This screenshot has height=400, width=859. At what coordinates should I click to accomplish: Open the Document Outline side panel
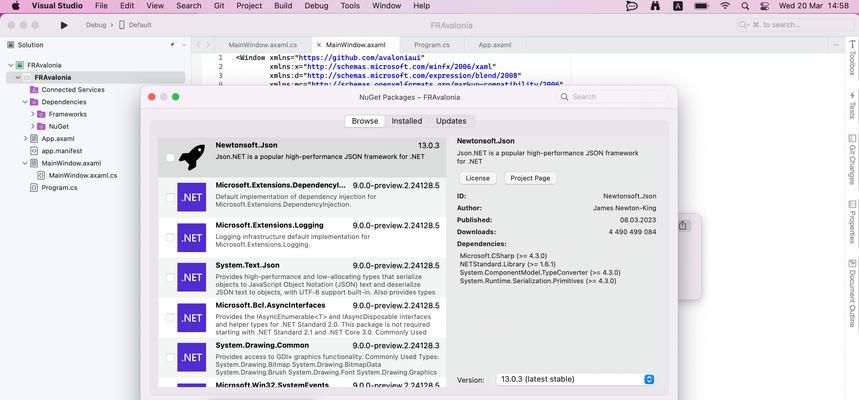[x=852, y=293]
